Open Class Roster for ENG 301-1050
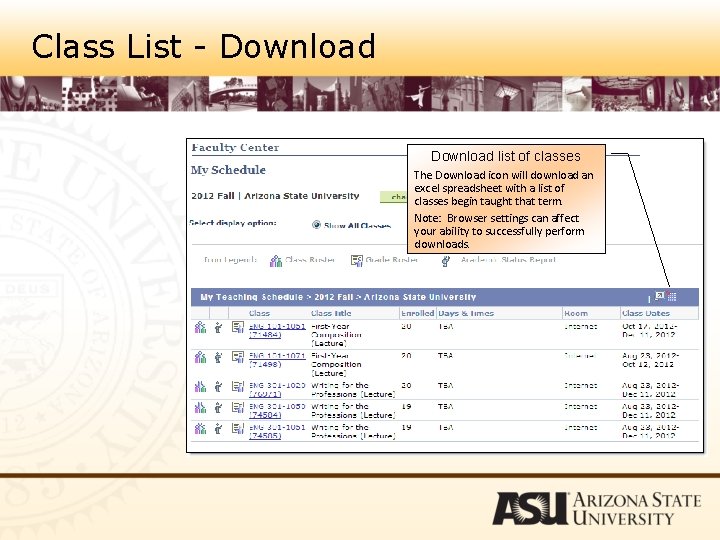The width and height of the screenshot is (720, 540). [x=200, y=408]
